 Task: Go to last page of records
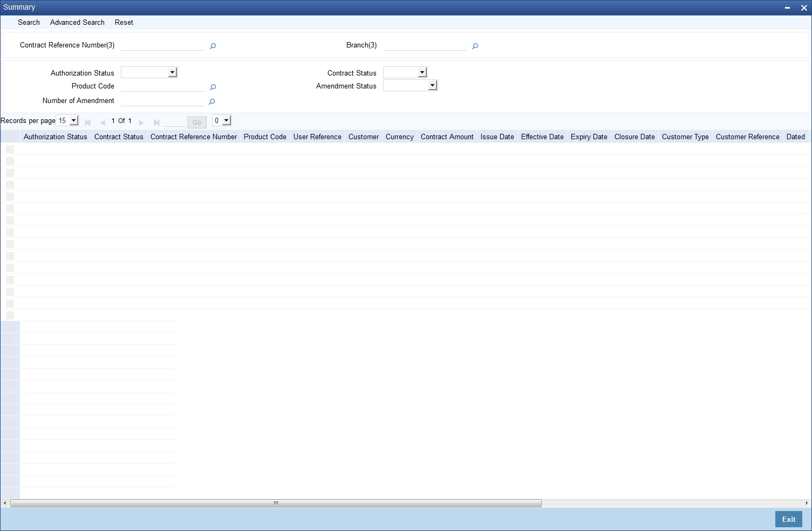(156, 122)
